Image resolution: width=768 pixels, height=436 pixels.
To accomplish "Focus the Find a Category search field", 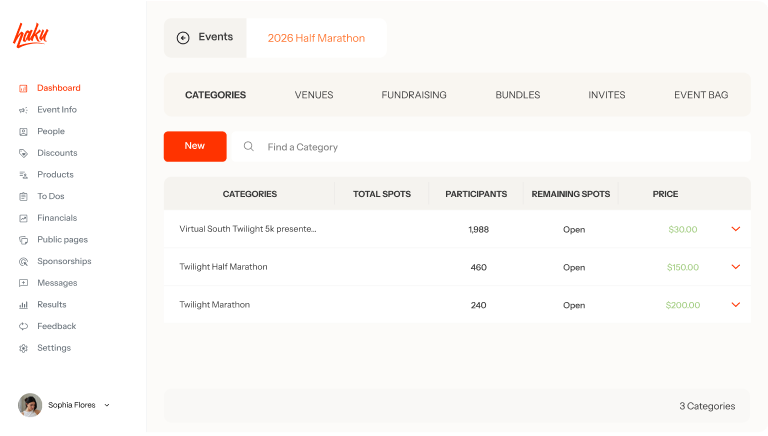I will coord(490,146).
